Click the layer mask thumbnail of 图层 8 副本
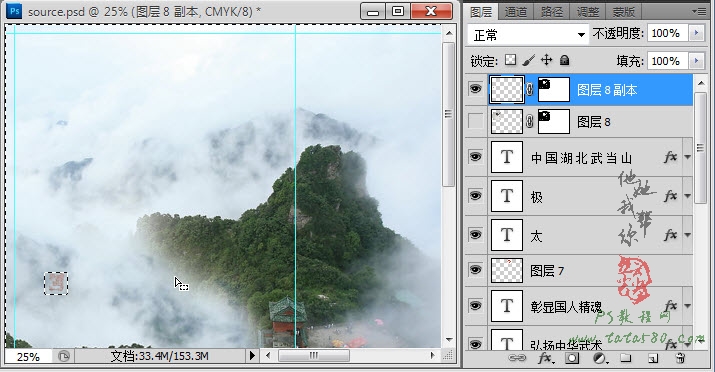715x372 pixels. [x=554, y=89]
